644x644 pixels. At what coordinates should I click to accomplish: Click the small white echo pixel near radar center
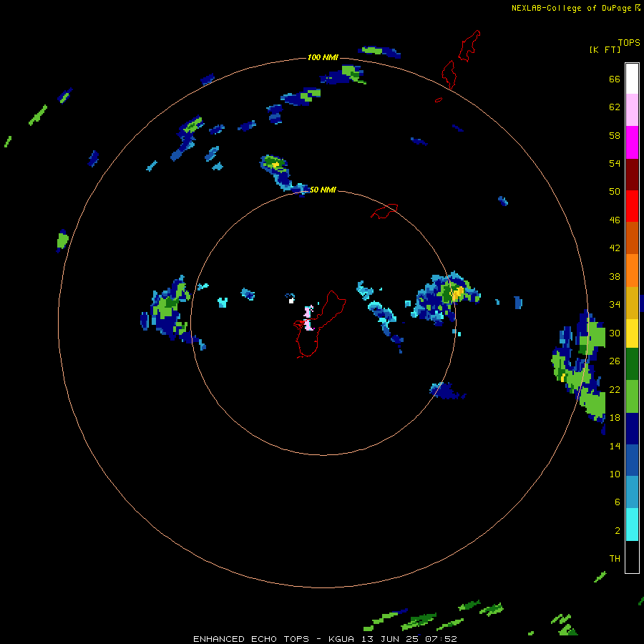pyautogui.click(x=291, y=301)
